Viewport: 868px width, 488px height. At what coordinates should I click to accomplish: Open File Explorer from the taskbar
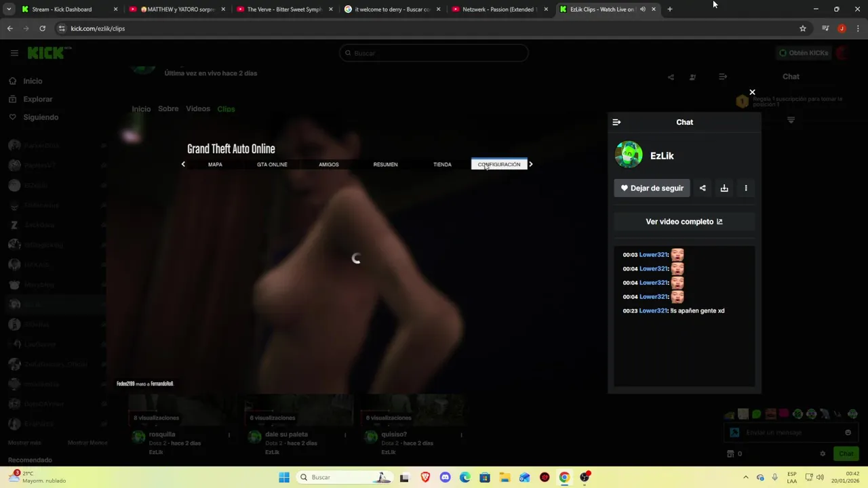pyautogui.click(x=505, y=477)
